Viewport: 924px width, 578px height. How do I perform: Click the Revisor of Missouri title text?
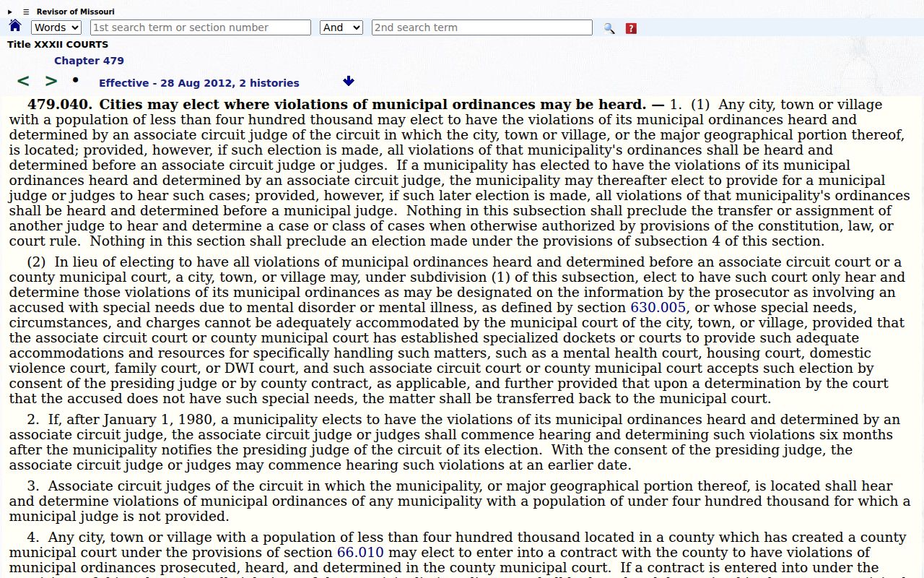click(x=75, y=12)
